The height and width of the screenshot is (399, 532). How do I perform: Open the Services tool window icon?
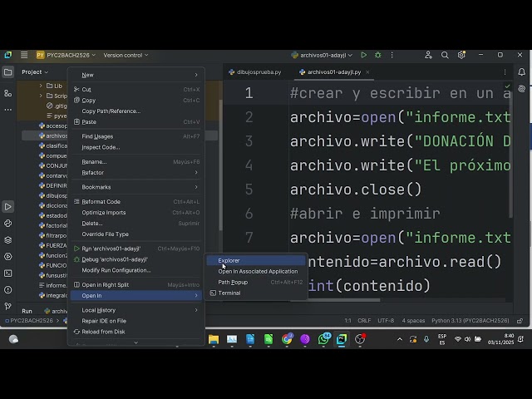point(7,257)
